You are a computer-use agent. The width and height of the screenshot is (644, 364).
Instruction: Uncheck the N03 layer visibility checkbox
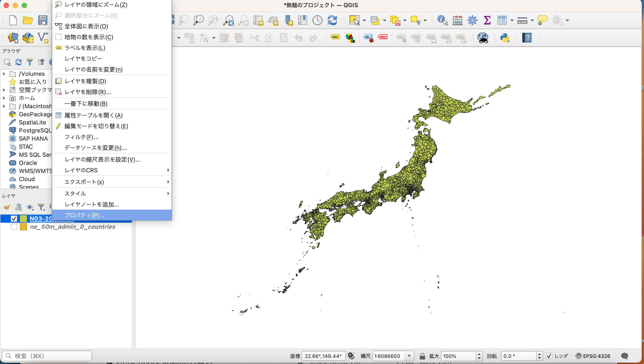coord(14,218)
